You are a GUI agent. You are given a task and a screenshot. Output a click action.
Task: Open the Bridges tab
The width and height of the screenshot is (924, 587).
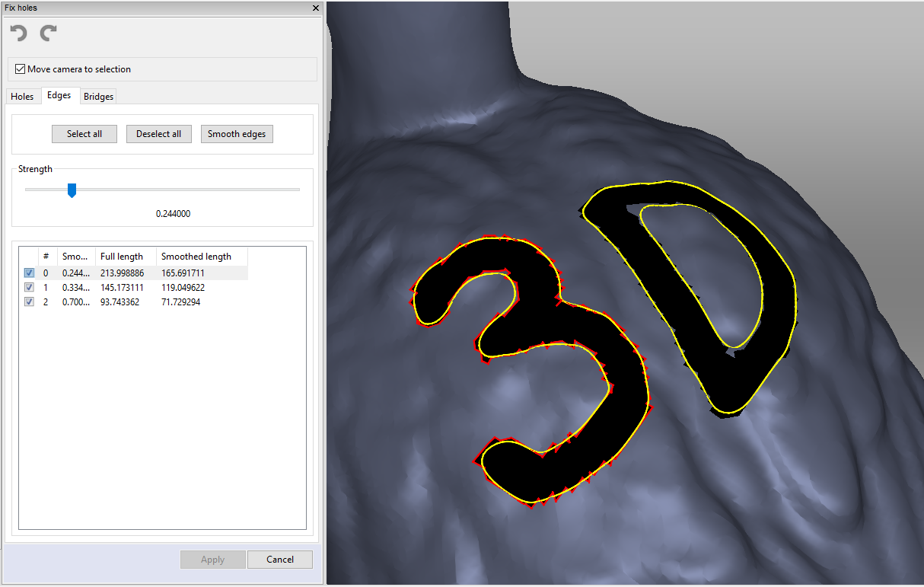click(x=99, y=97)
